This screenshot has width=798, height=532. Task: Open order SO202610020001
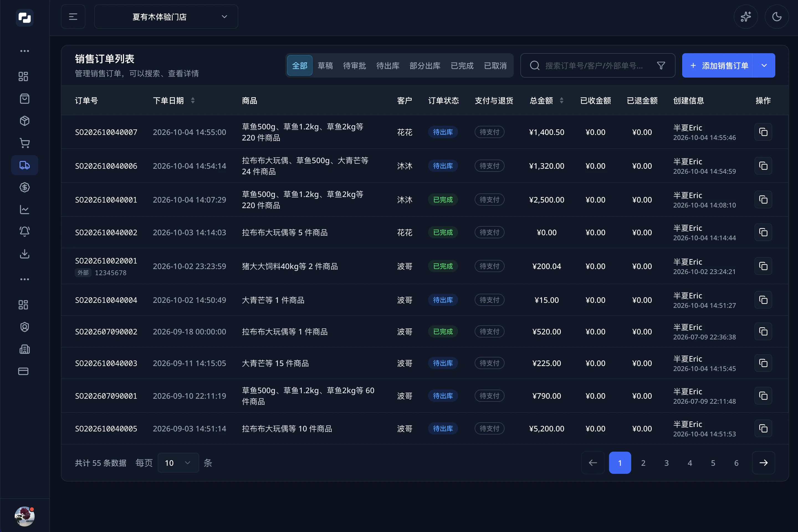pyautogui.click(x=106, y=260)
